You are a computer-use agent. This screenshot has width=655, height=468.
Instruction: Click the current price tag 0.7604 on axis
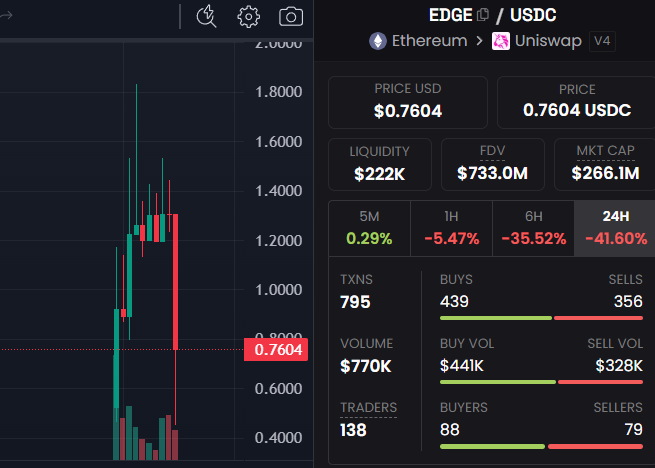point(276,349)
